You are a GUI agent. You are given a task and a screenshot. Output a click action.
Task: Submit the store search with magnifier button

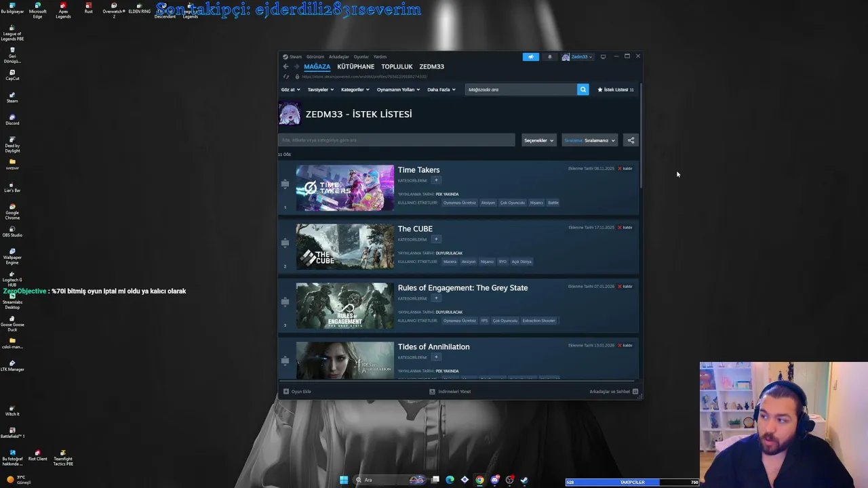[583, 89]
